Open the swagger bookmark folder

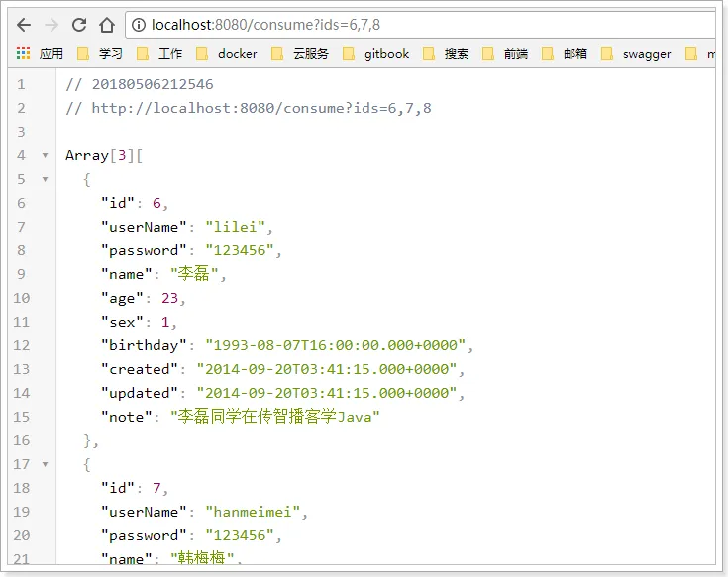pyautogui.click(x=636, y=53)
